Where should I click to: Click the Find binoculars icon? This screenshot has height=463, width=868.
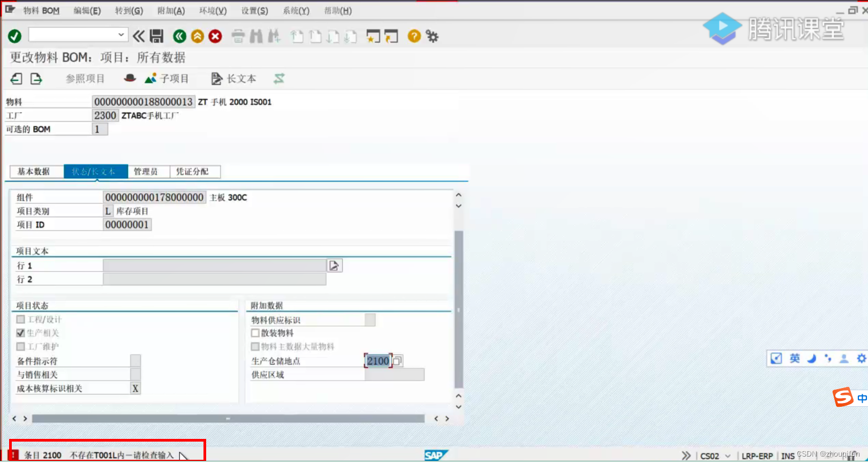pos(256,36)
